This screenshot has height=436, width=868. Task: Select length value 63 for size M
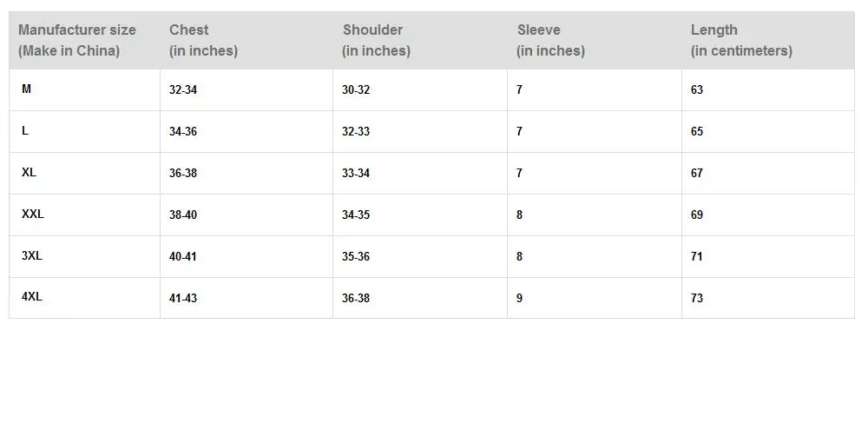(x=697, y=90)
